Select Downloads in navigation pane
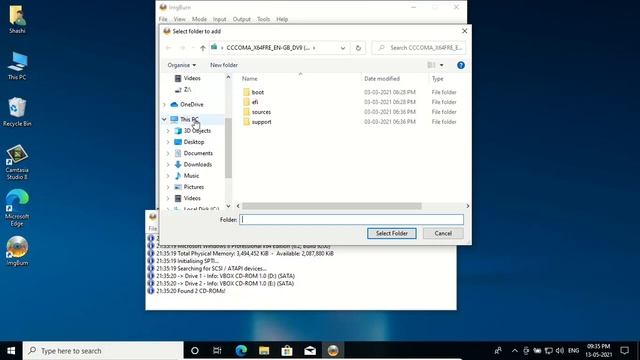 click(x=198, y=164)
